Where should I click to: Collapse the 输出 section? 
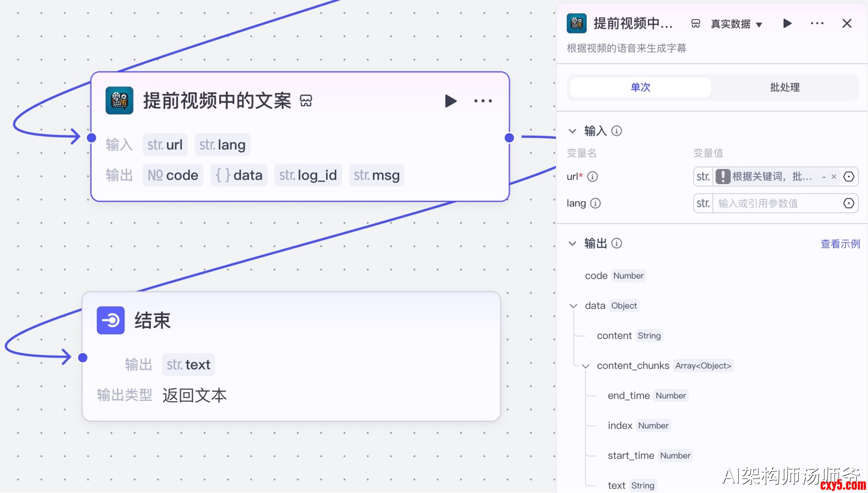pos(573,244)
